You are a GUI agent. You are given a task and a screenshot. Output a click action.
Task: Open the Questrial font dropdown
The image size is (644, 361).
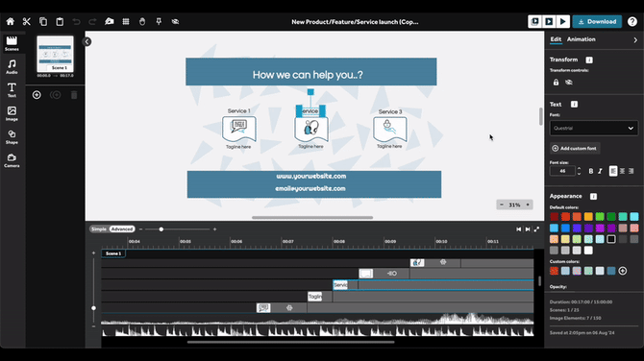pyautogui.click(x=594, y=128)
